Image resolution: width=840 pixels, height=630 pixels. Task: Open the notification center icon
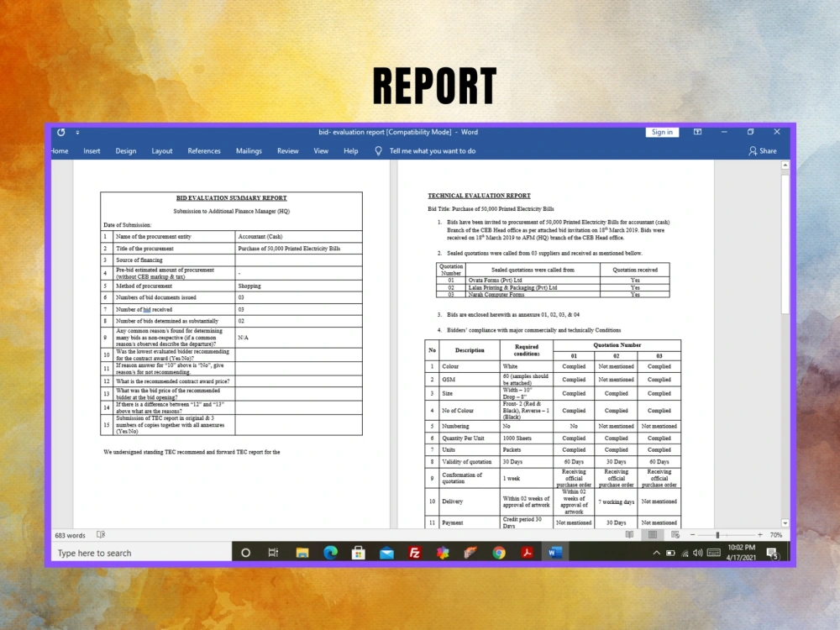pos(772,553)
